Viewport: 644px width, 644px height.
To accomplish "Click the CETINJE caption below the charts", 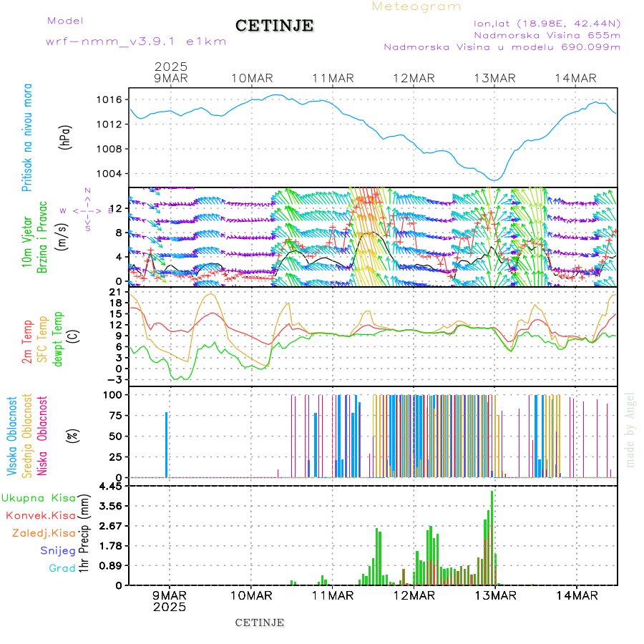I will pyautogui.click(x=260, y=623).
